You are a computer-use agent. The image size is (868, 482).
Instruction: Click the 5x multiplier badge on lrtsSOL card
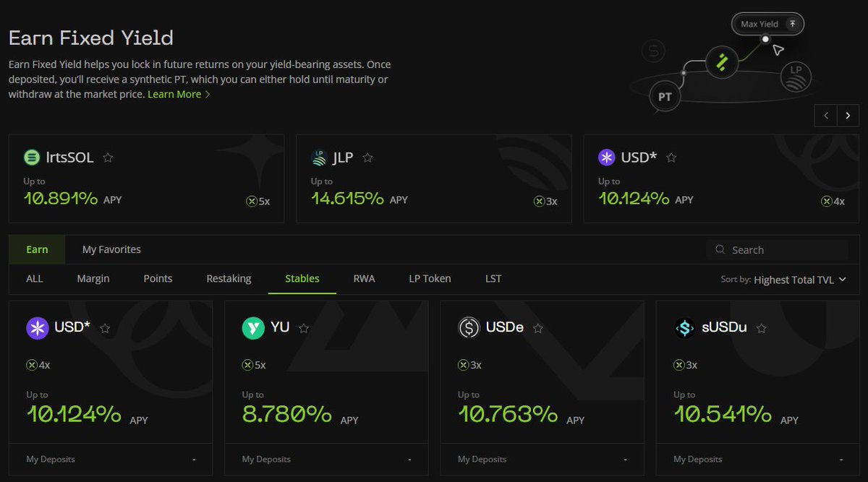tap(258, 201)
